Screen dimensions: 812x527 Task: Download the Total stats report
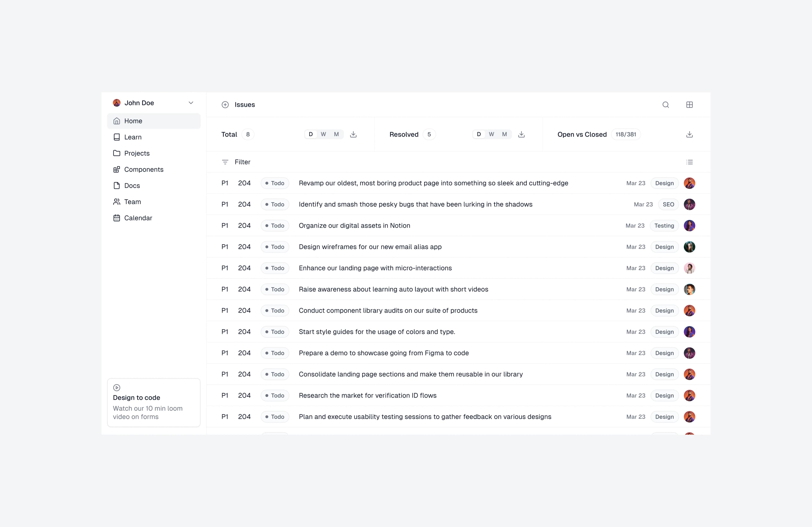pyautogui.click(x=354, y=134)
